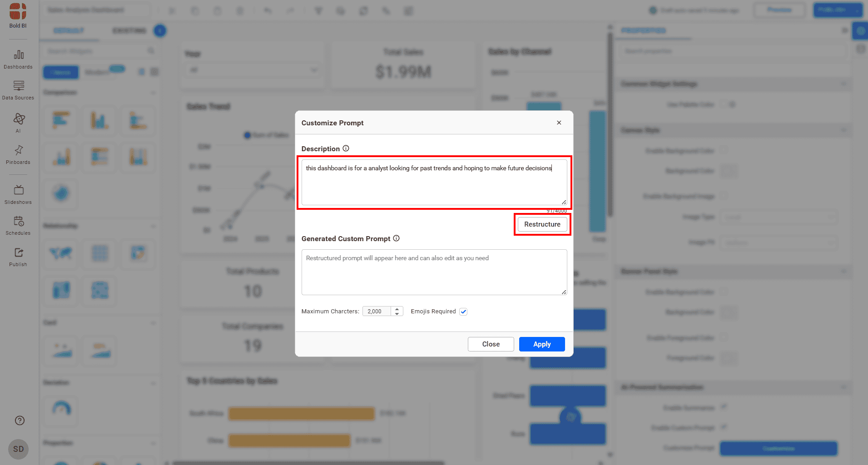Click the filter funnel toolbar icon
The width and height of the screenshot is (868, 465).
318,10
